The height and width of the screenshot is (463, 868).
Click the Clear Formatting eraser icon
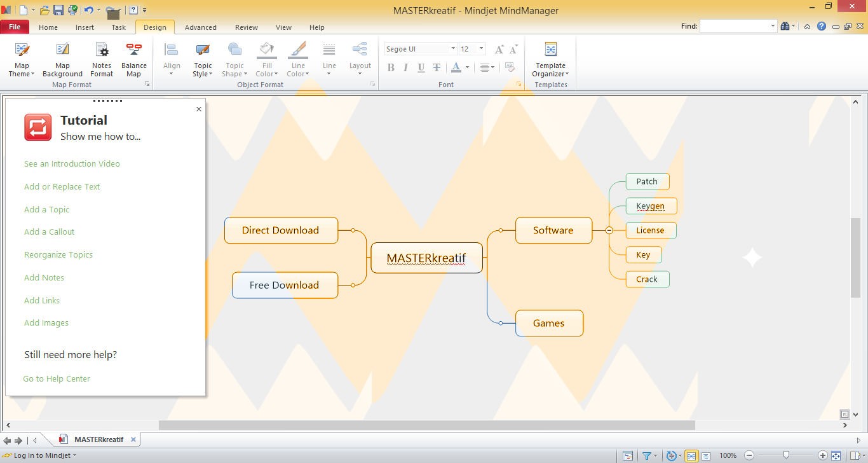510,67
